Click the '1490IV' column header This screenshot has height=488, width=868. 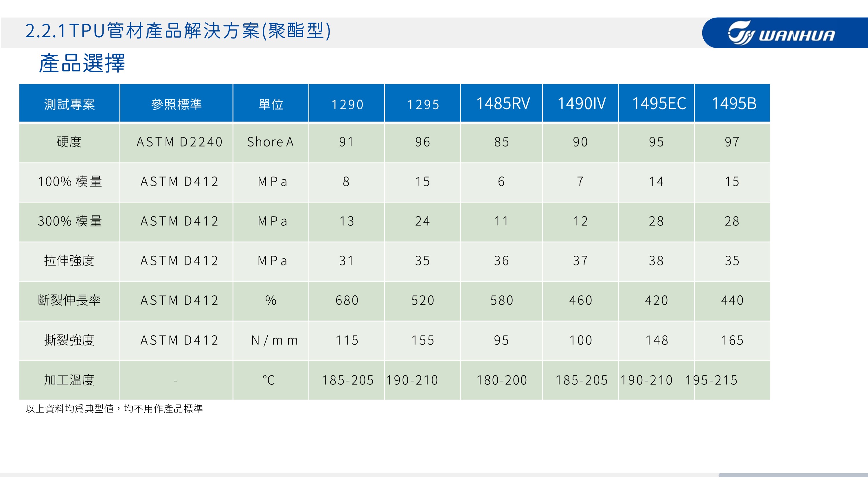pos(581,103)
